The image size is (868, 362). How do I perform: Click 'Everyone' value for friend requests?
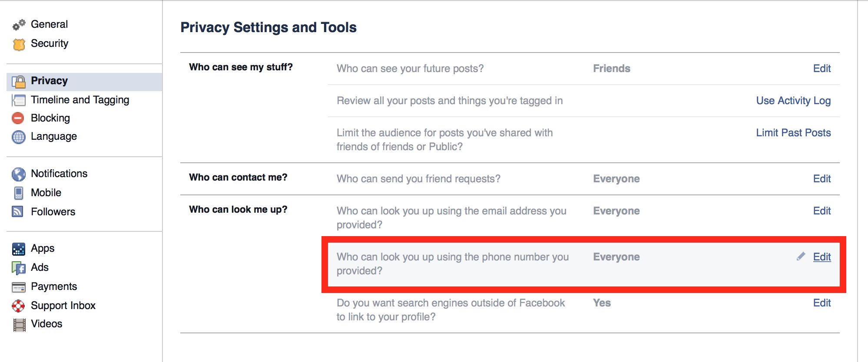tap(616, 179)
